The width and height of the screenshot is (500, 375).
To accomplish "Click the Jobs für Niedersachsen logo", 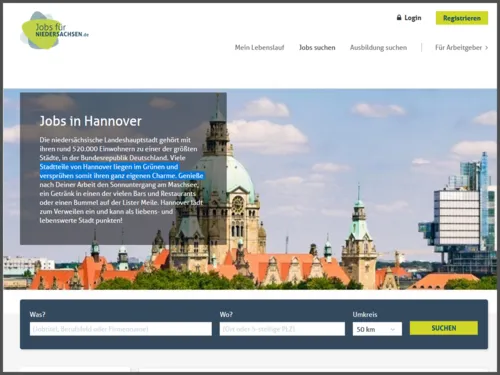I will pyautogui.click(x=54, y=30).
